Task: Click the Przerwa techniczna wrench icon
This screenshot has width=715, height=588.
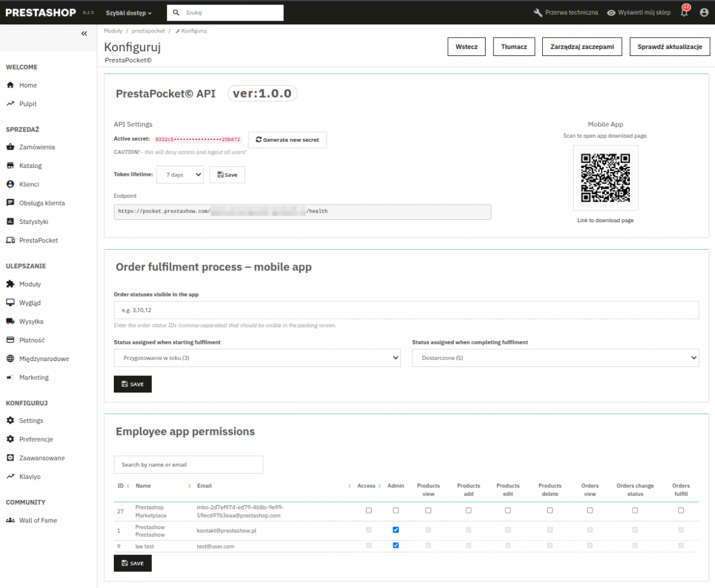Action: [537, 13]
